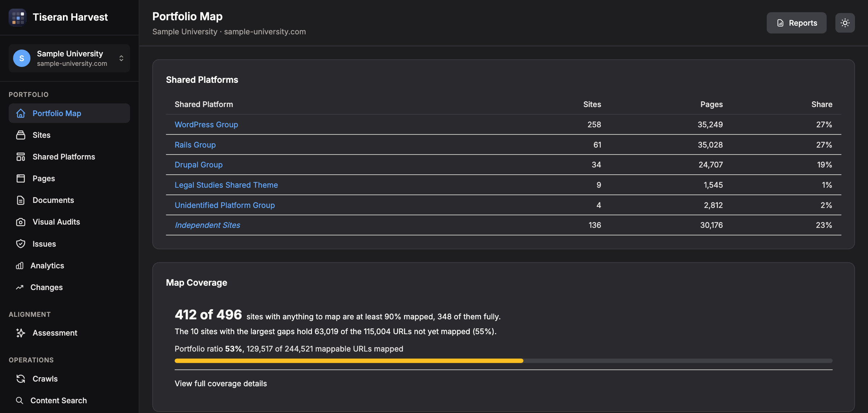This screenshot has width=868, height=413.
Task: Click the Shared Platforms sidebar icon
Action: click(x=21, y=157)
